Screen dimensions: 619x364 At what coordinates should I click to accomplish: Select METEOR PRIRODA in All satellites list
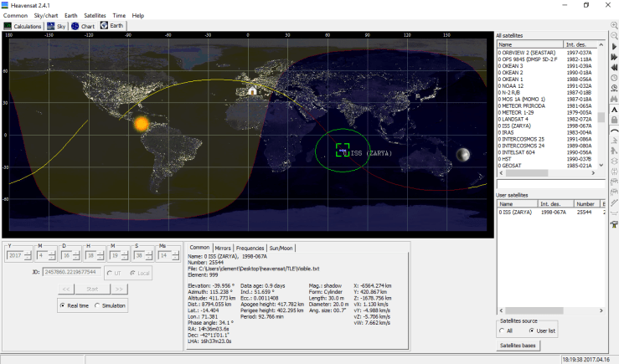[x=524, y=106]
